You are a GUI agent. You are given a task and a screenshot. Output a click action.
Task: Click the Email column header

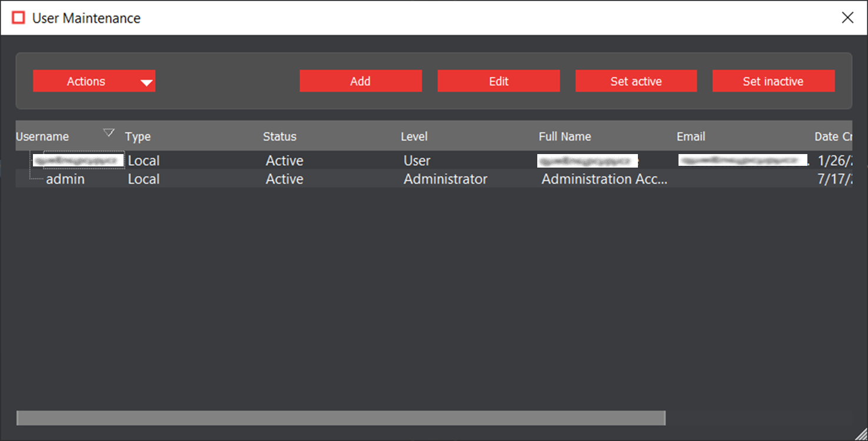[x=690, y=136]
